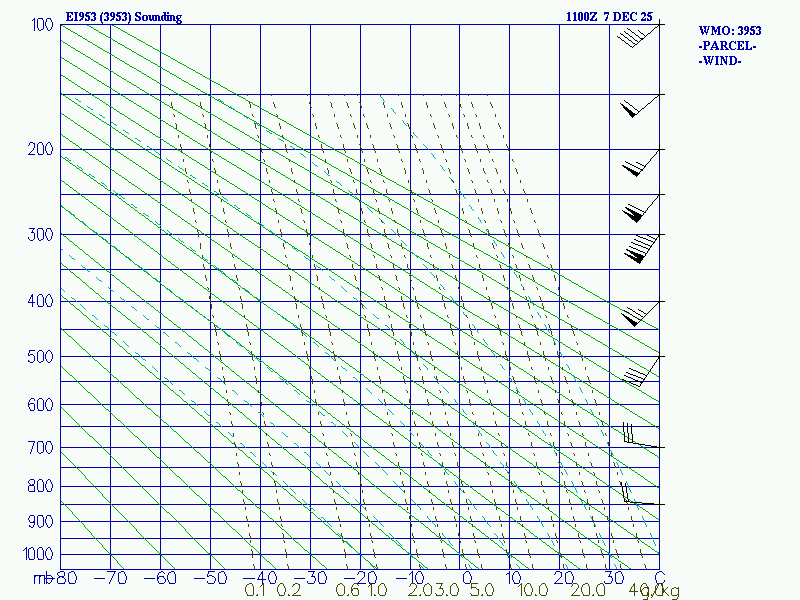
Task: Click the -20 temperature axis label
Action: [x=361, y=578]
